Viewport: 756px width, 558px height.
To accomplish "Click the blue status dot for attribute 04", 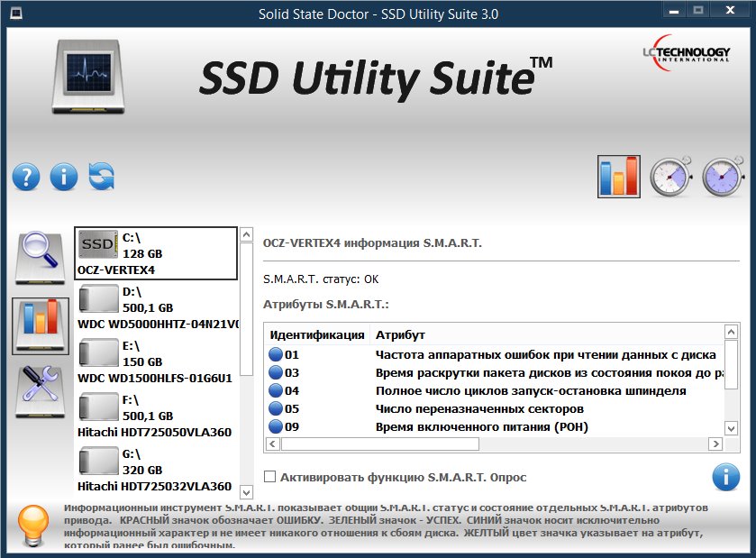I will (276, 390).
